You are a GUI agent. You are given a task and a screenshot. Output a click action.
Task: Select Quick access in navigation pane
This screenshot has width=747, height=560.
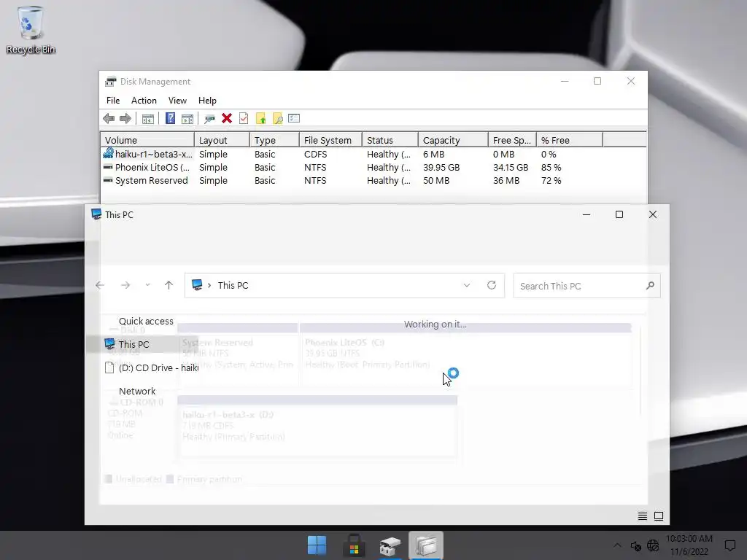146,321
